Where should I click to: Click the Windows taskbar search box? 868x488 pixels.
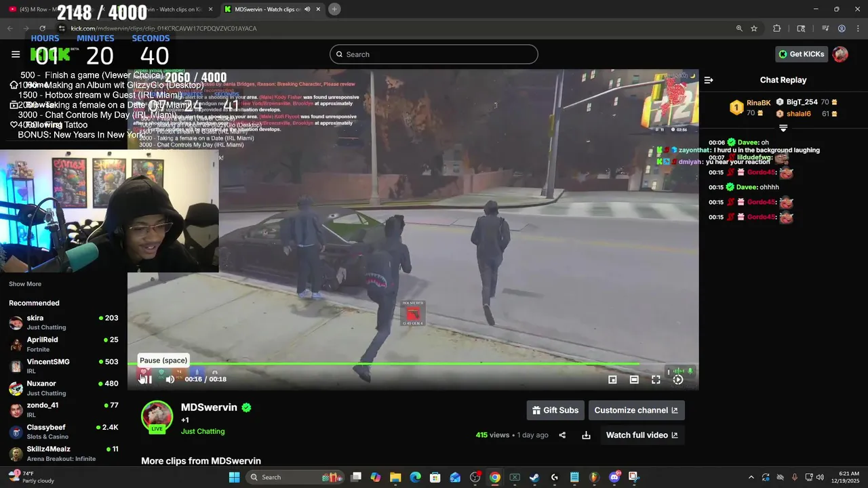(x=295, y=477)
